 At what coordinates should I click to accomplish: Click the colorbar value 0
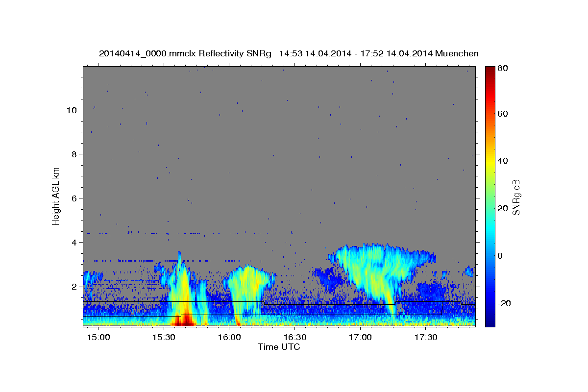pos(500,256)
